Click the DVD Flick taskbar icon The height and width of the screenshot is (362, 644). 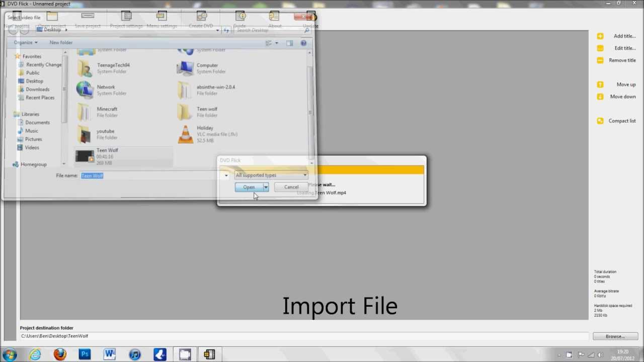[x=209, y=354]
